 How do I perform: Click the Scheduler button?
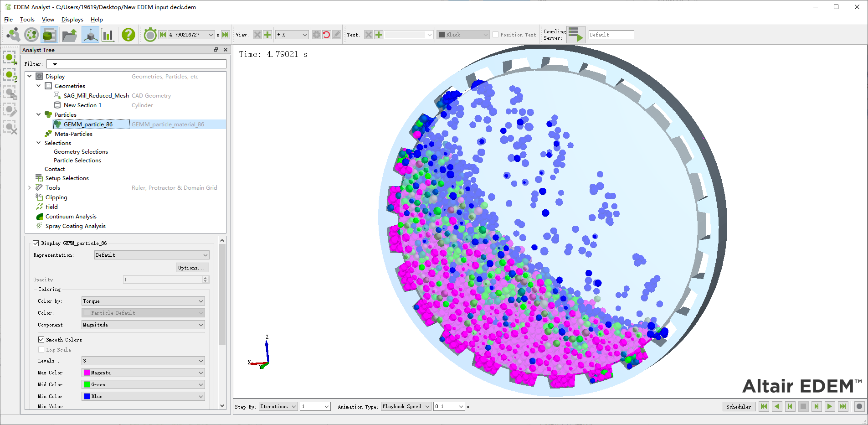click(x=738, y=406)
